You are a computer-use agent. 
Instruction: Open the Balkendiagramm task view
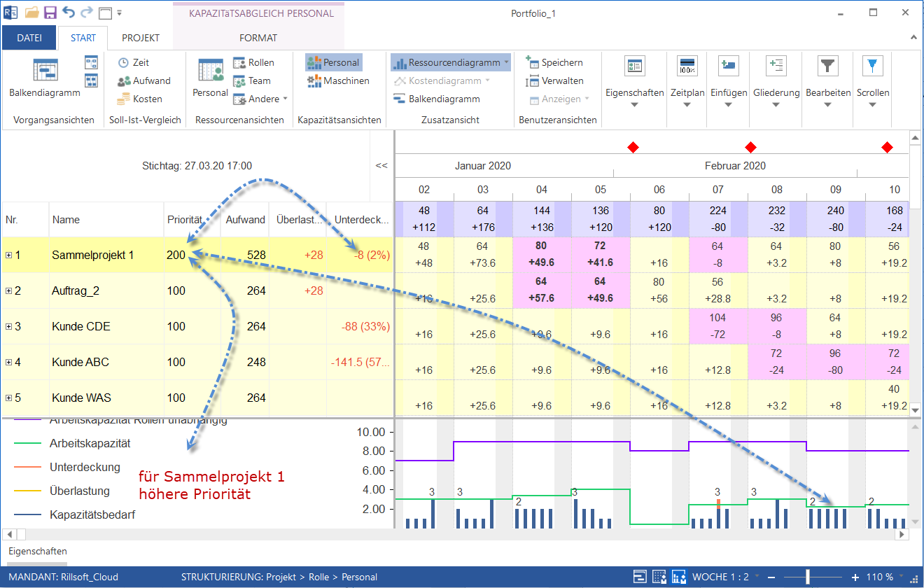tap(44, 78)
